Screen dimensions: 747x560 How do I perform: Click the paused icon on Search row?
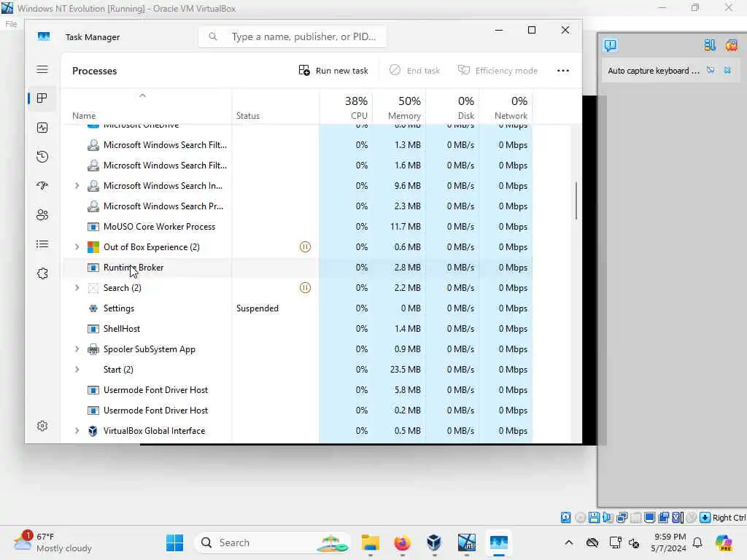pos(306,287)
